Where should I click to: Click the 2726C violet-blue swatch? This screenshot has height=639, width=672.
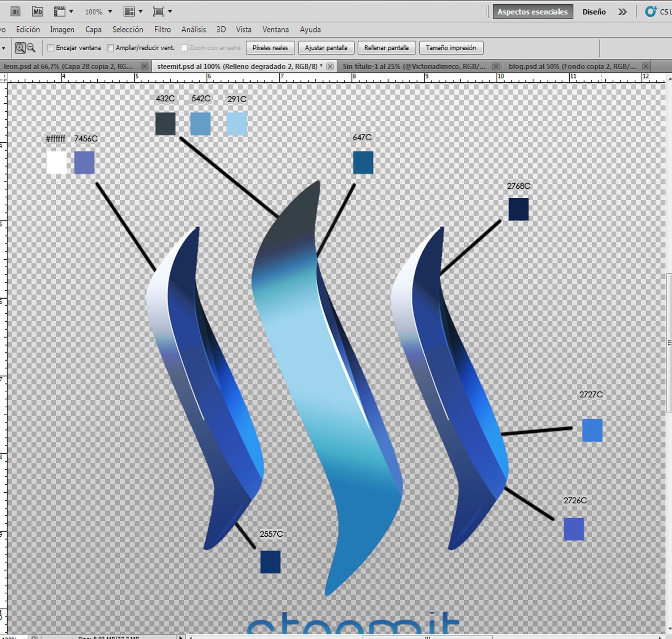pos(574,529)
